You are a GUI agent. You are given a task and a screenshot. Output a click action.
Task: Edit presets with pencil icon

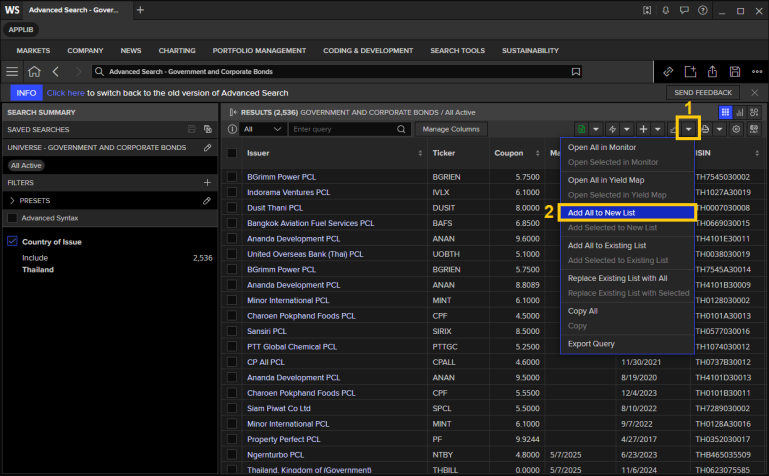coord(207,200)
